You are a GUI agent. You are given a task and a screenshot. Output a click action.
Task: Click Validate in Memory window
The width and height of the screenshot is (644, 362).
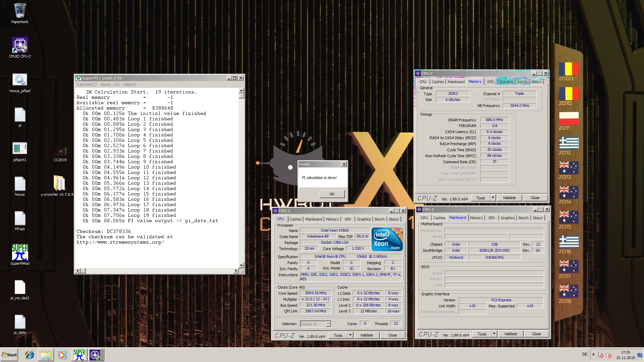[509, 198]
